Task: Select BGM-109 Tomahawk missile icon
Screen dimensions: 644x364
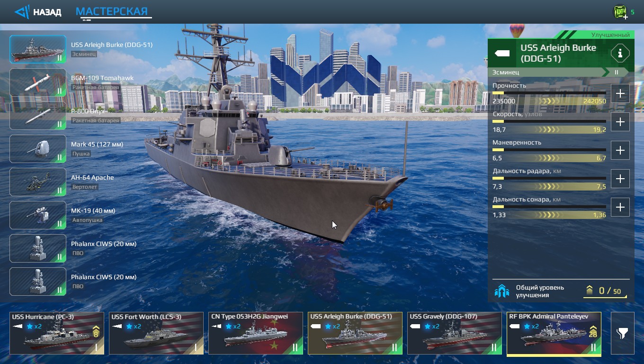Action: 38,82
